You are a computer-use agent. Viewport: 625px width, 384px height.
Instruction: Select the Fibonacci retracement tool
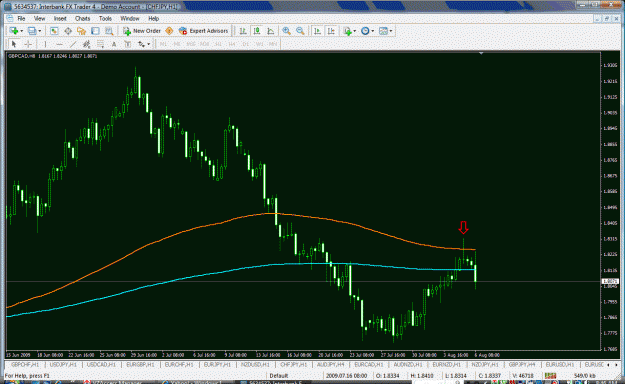point(100,44)
